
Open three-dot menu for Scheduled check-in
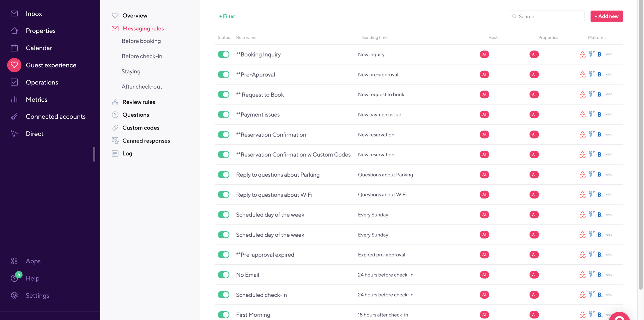click(x=609, y=295)
